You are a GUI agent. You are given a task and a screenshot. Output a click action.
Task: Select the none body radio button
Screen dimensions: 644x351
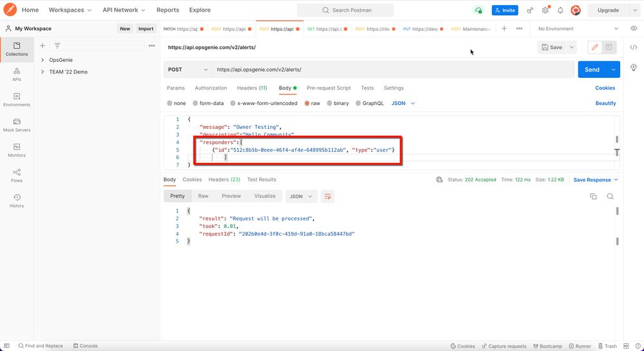tap(170, 104)
